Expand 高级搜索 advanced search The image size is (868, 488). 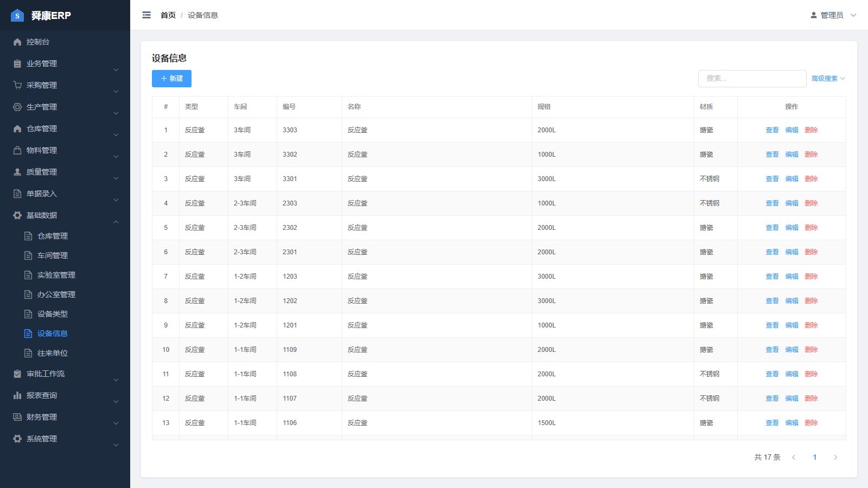pos(828,79)
